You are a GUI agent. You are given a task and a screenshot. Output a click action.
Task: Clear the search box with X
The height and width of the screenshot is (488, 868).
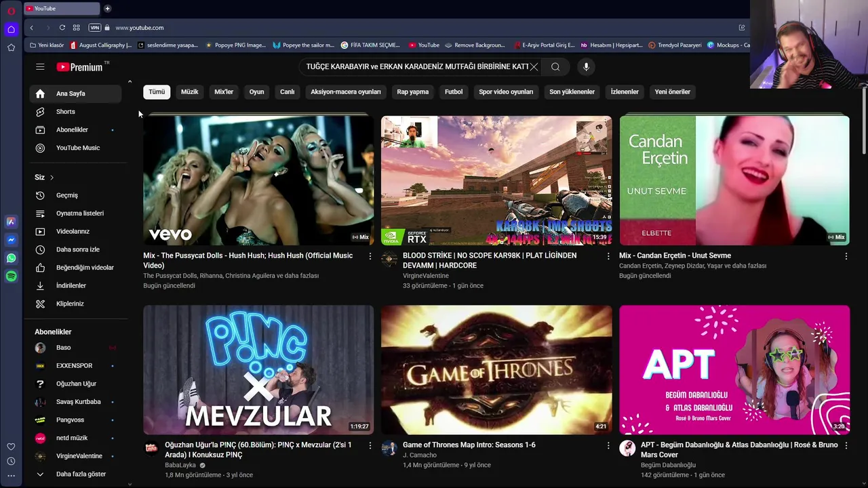534,66
